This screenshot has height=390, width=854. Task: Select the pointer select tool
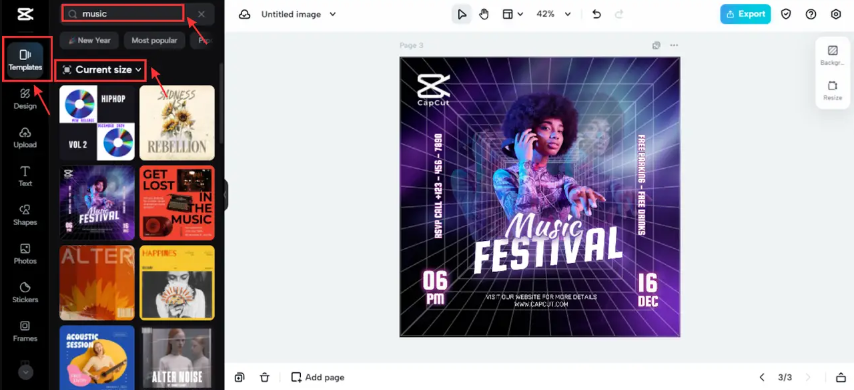click(x=462, y=14)
